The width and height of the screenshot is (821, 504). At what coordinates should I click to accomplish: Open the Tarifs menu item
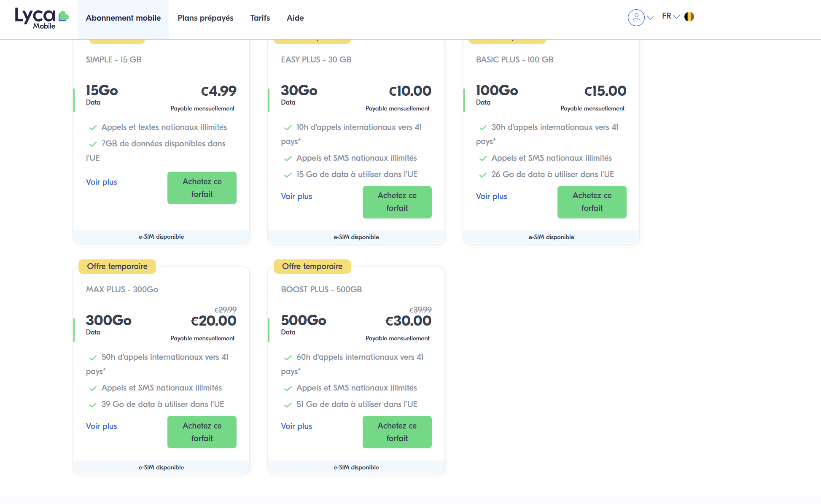(260, 18)
